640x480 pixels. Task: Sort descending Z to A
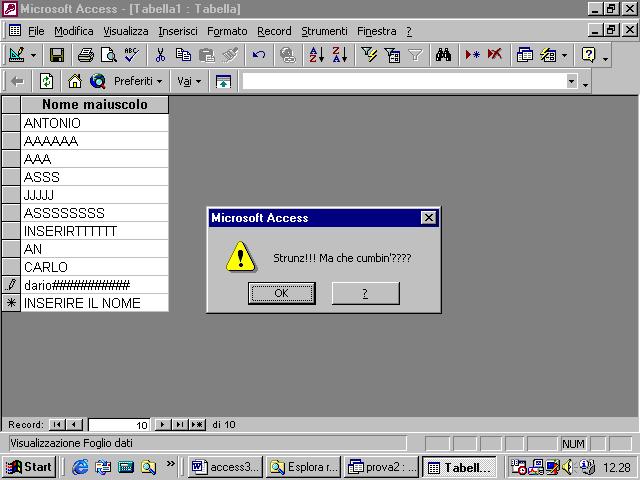[x=340, y=55]
